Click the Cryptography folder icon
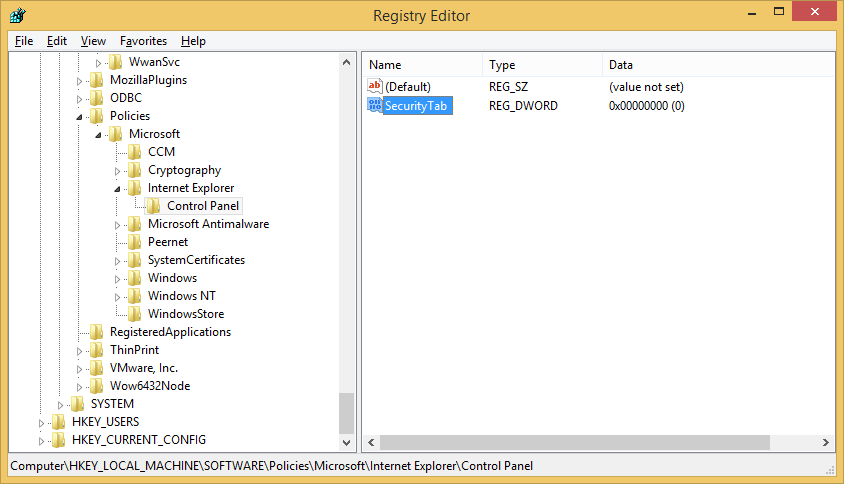 pos(135,170)
